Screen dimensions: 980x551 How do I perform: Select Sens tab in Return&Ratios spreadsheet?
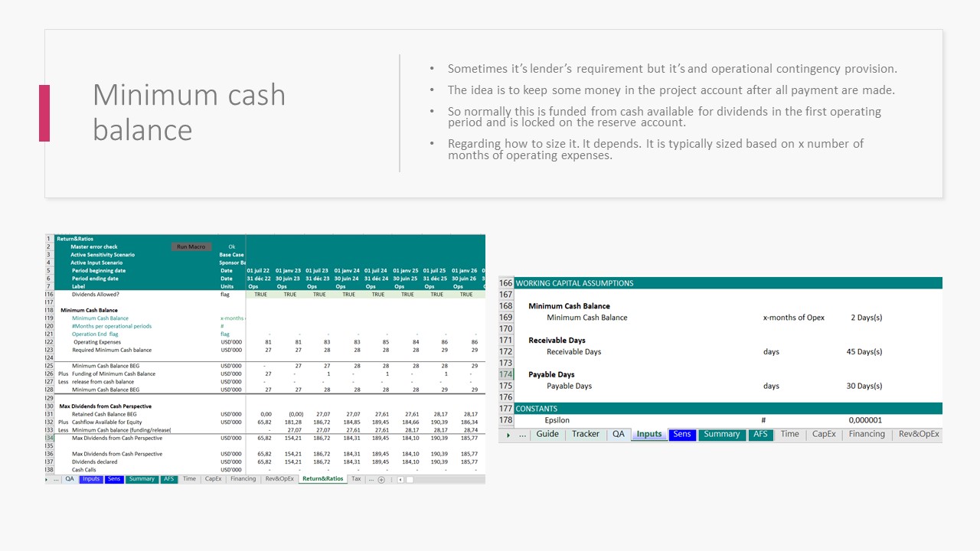tap(114, 479)
